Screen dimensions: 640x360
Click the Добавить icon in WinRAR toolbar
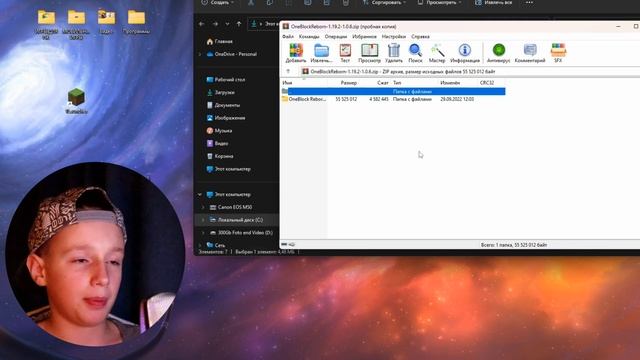point(296,53)
